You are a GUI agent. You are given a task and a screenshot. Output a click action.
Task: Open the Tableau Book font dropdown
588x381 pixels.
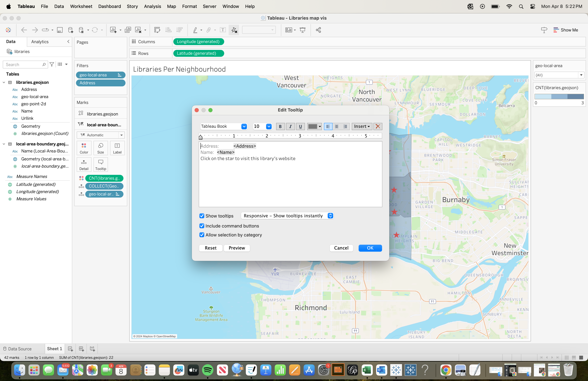click(x=244, y=126)
